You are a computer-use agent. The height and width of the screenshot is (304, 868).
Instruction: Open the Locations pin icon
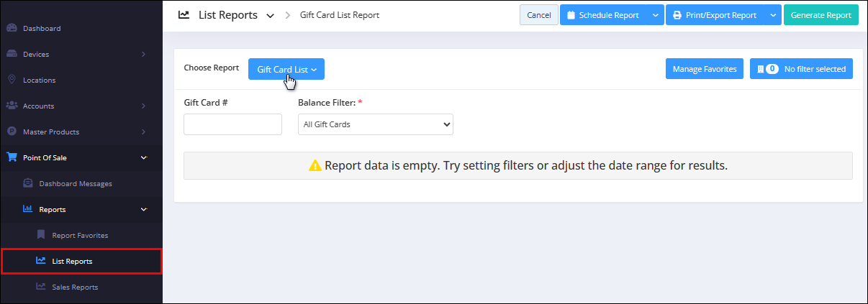click(12, 80)
